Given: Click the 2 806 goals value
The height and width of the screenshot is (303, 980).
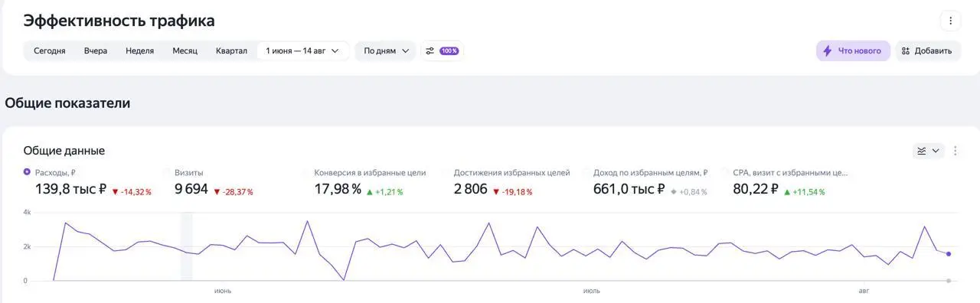Looking at the screenshot, I should pos(471,189).
